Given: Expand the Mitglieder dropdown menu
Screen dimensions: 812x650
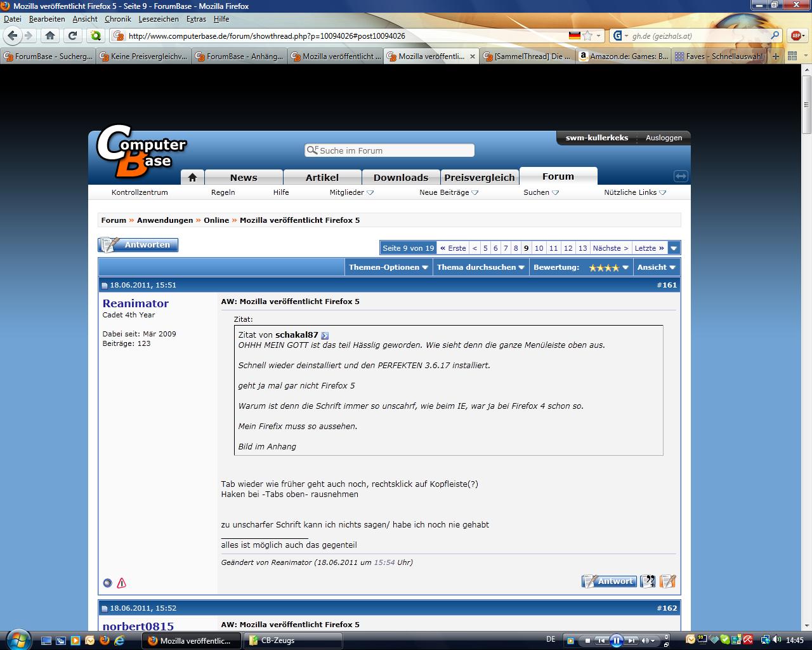Looking at the screenshot, I should [351, 192].
